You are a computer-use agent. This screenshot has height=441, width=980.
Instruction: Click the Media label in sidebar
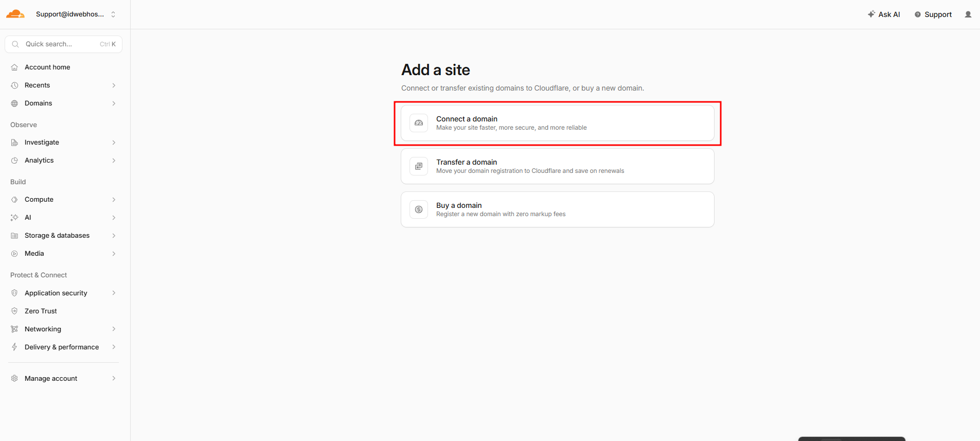34,254
